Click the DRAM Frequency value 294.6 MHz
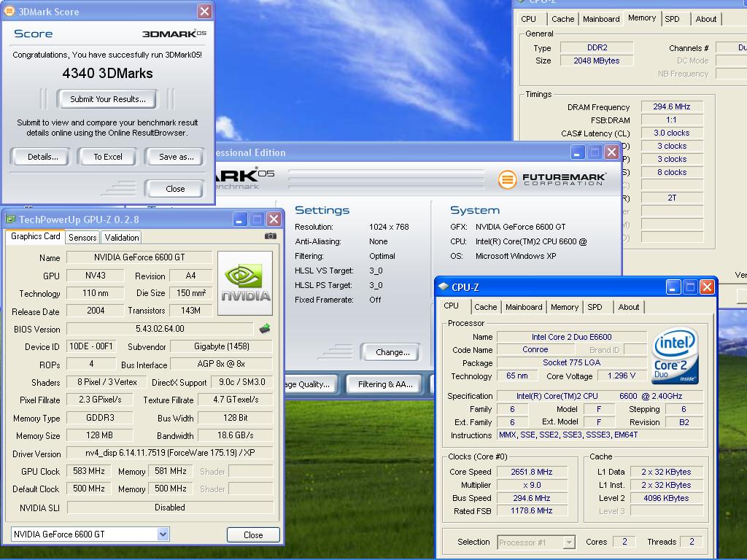747x560 pixels. pyautogui.click(x=672, y=106)
